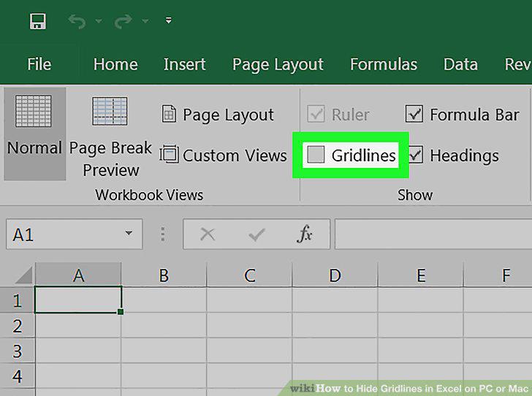
Task: Open the Redo history dropdown arrow
Action: 145,21
